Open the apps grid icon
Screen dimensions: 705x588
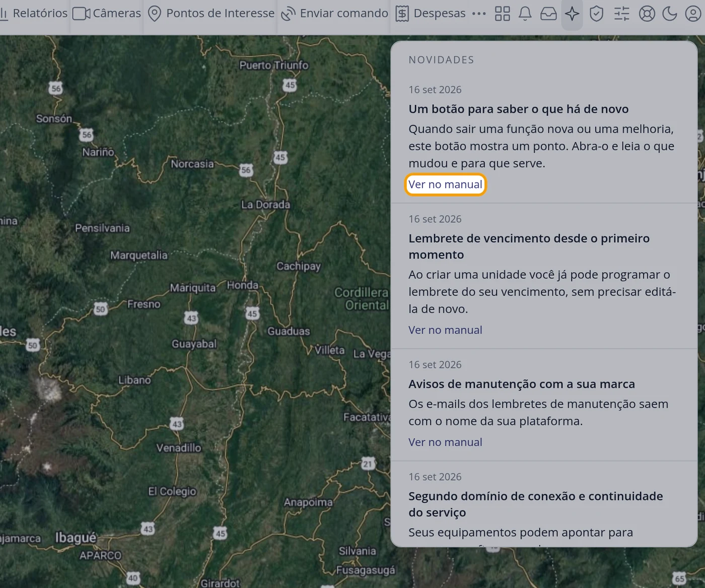pyautogui.click(x=502, y=14)
